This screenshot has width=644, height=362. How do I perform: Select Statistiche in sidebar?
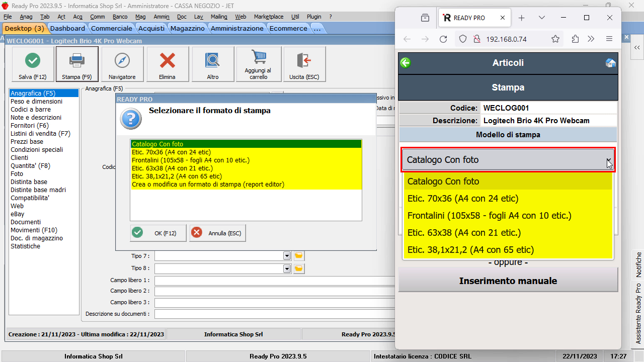[x=26, y=246]
